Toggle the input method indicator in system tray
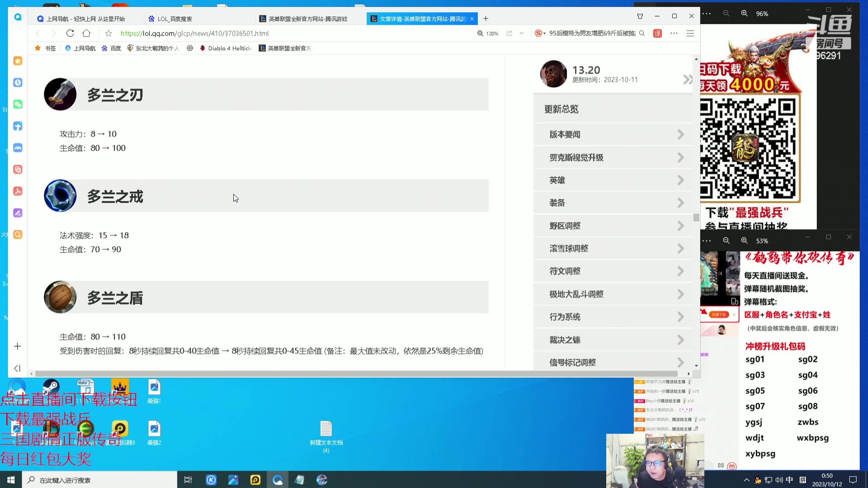The height and width of the screenshot is (488, 868). tap(789, 480)
